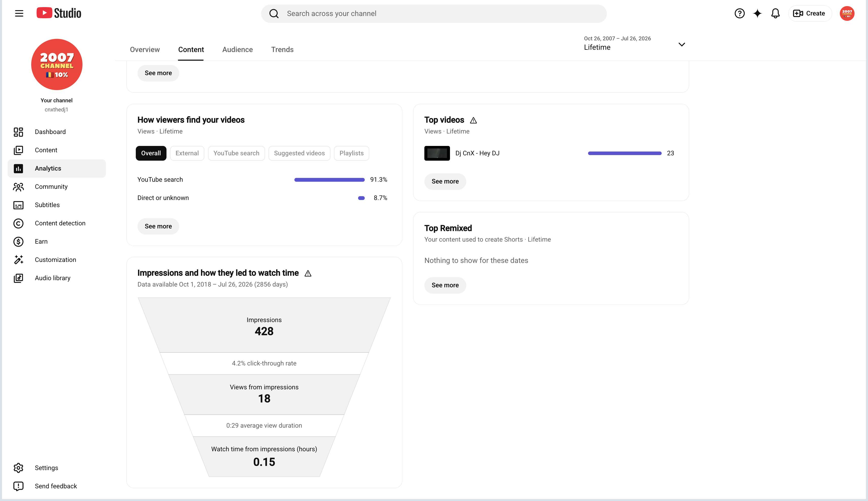This screenshot has height=501, width=868.
Task: Open the hamburger navigation menu
Action: tap(19, 13)
